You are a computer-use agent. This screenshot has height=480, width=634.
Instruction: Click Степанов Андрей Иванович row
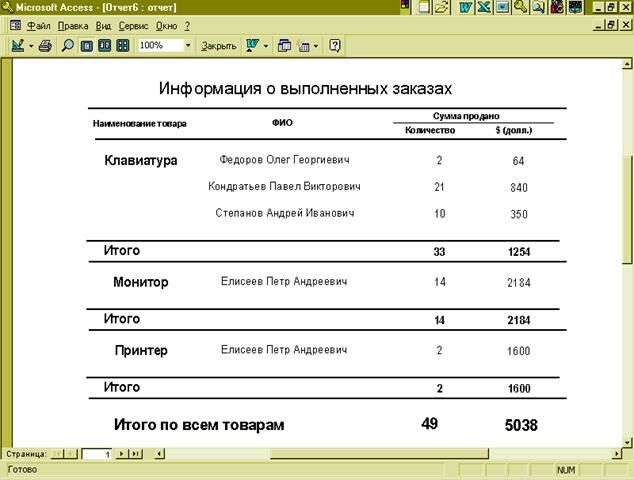(x=285, y=213)
